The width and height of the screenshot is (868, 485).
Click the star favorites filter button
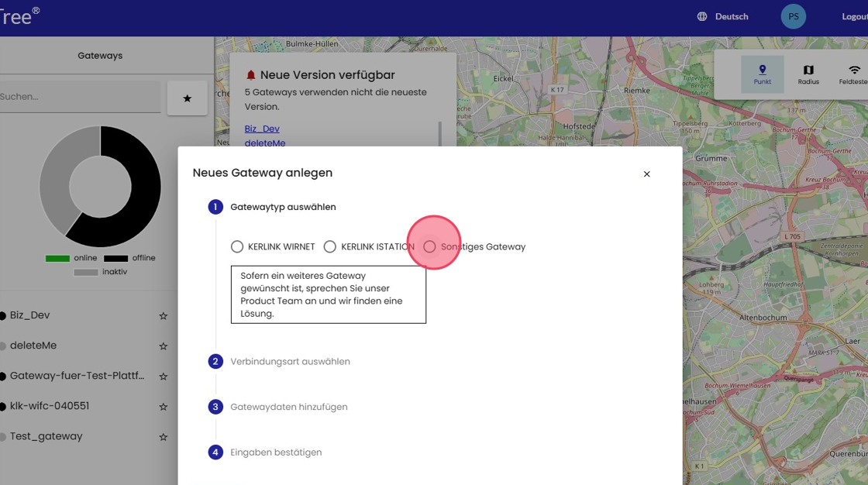pyautogui.click(x=187, y=98)
